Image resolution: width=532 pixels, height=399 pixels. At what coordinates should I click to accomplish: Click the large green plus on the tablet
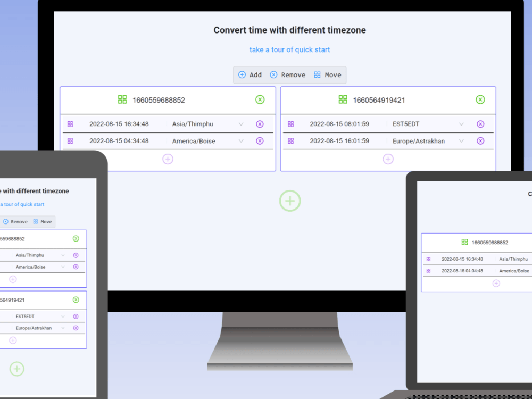click(16, 369)
